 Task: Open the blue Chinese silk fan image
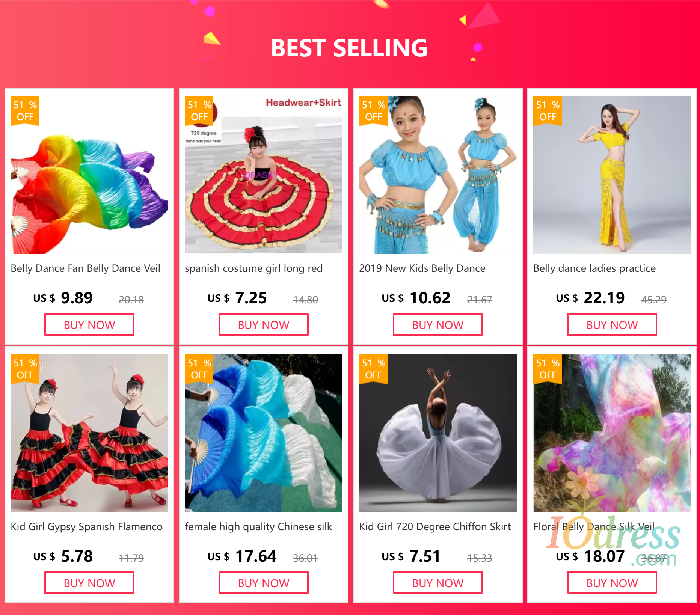[x=264, y=433]
